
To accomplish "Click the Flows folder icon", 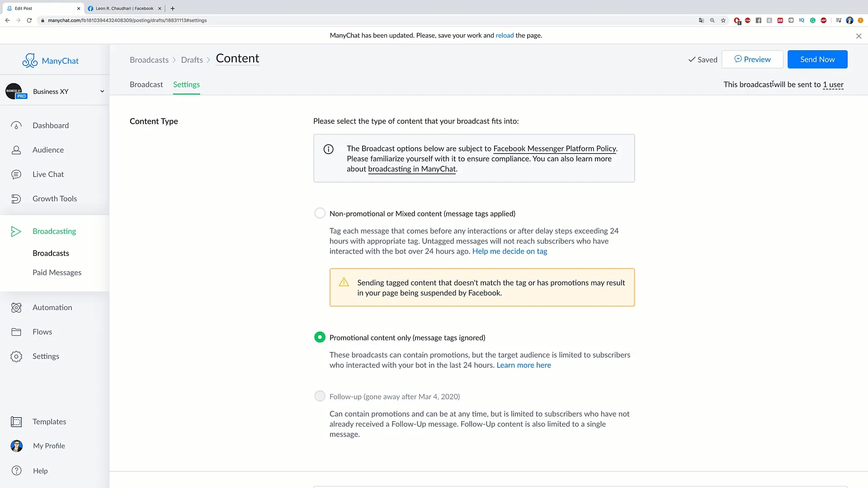I will [x=16, y=332].
